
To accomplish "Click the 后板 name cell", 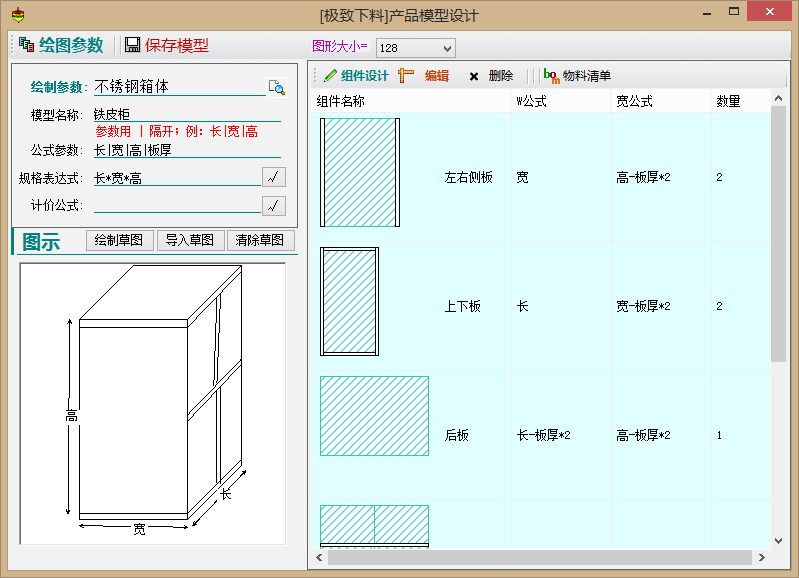I will pyautogui.click(x=456, y=435).
